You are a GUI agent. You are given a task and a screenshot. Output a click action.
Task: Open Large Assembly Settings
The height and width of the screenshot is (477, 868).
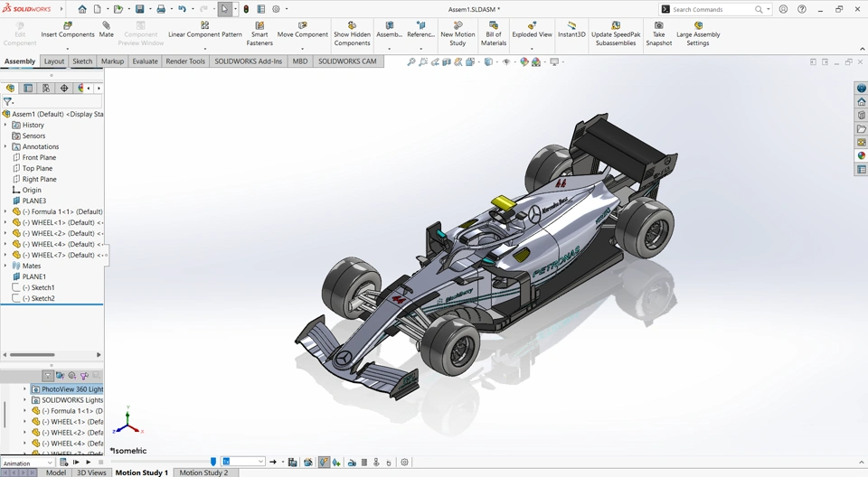698,33
